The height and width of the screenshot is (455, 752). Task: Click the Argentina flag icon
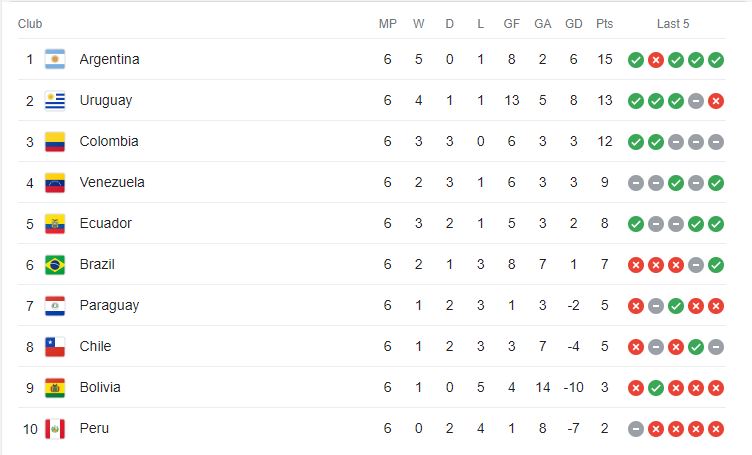55,60
